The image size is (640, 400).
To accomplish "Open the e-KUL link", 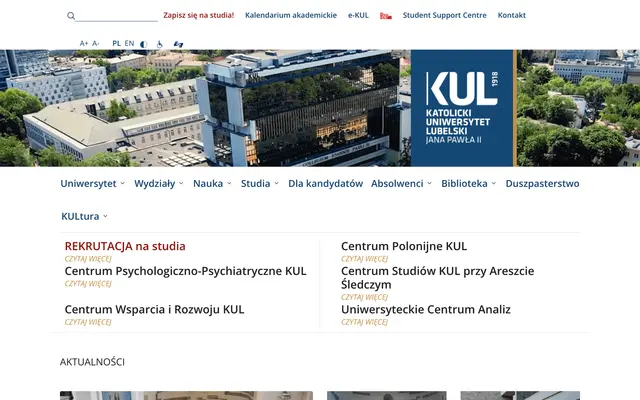I will [x=358, y=15].
